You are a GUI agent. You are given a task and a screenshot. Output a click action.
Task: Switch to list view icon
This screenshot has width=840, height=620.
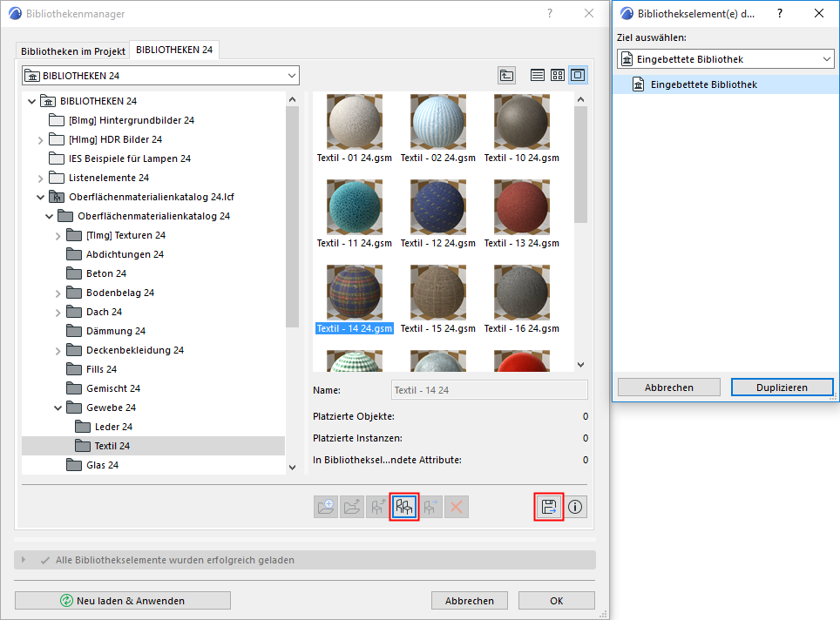538,75
